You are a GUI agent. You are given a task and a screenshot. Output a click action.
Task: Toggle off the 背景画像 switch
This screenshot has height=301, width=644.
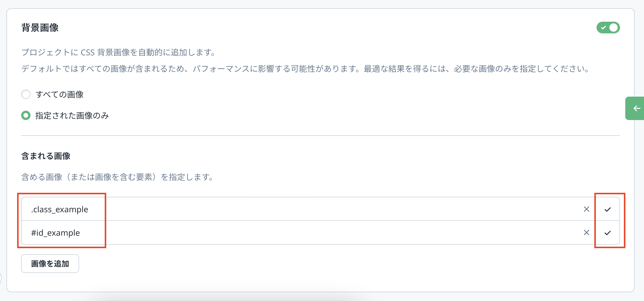coord(608,28)
